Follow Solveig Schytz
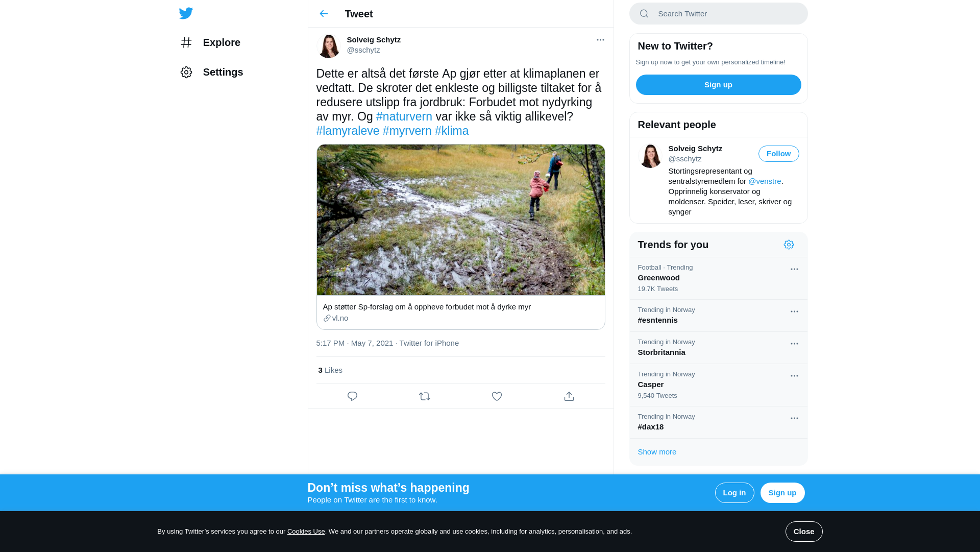The height and width of the screenshot is (552, 980). click(778, 154)
